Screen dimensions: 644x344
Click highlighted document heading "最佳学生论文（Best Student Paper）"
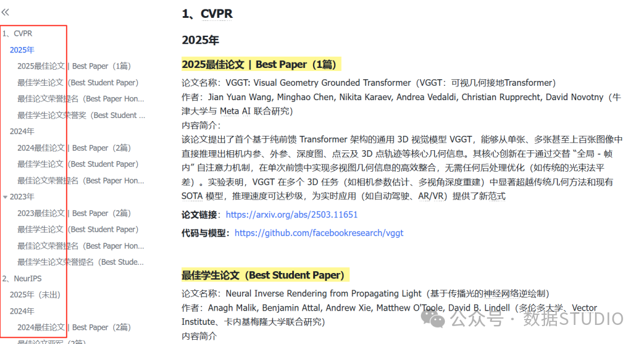coord(265,275)
